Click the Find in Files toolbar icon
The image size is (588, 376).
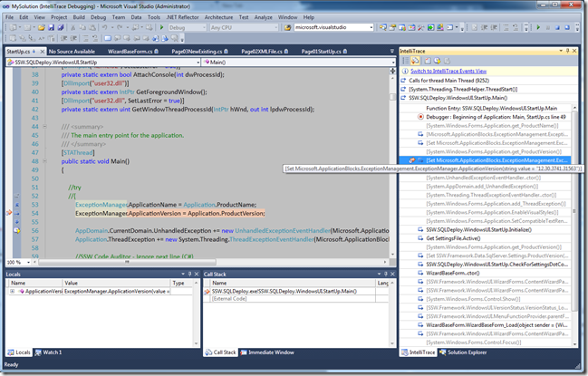287,27
